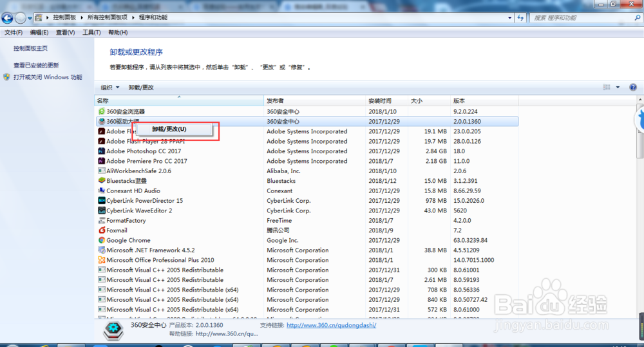Image resolution: width=644 pixels, height=347 pixels.
Task: Select version 63.0.3239.84 of Google Chrome
Action: coord(470,240)
